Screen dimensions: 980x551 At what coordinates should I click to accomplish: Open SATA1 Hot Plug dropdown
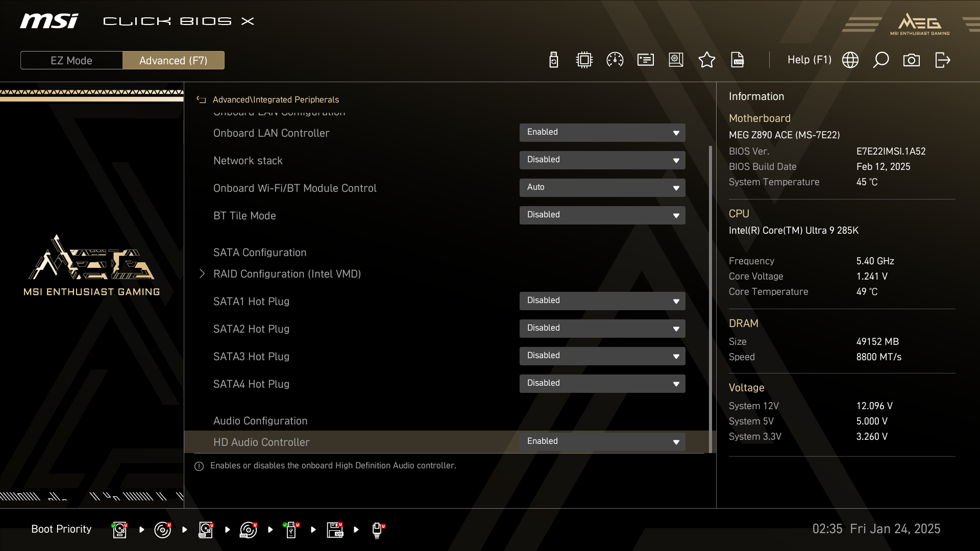pyautogui.click(x=602, y=301)
